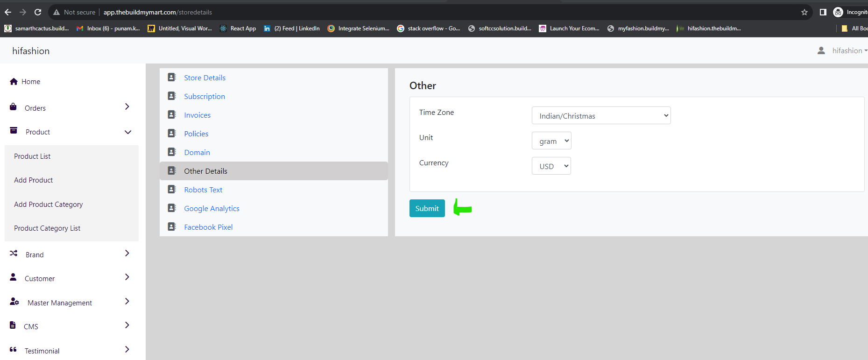Click the icon beside Policies
The image size is (868, 360).
172,133
